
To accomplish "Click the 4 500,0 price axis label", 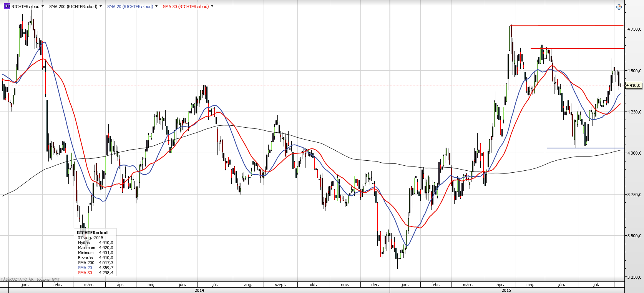I will pos(634,71).
